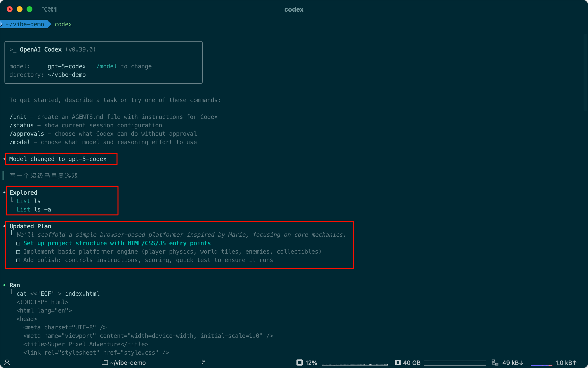
Task: Click the ~/vibe-demo path in status bar
Action: [x=128, y=363]
